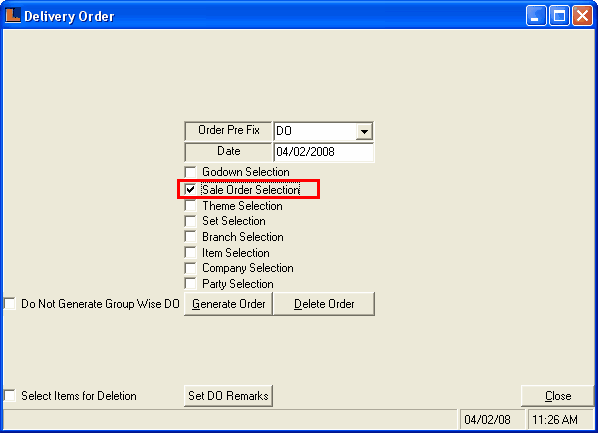Enable the Godown Selection checkbox
Viewport: 598px width, 433px height.
[190, 172]
